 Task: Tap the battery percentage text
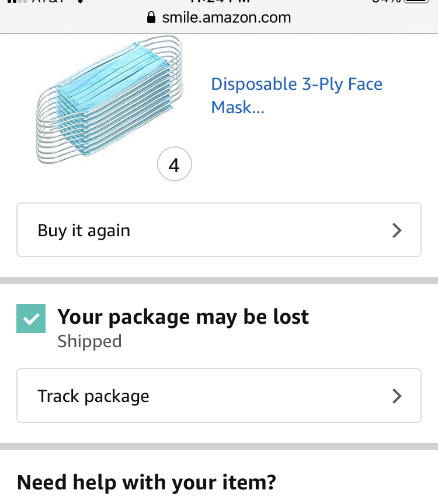[x=386, y=2]
